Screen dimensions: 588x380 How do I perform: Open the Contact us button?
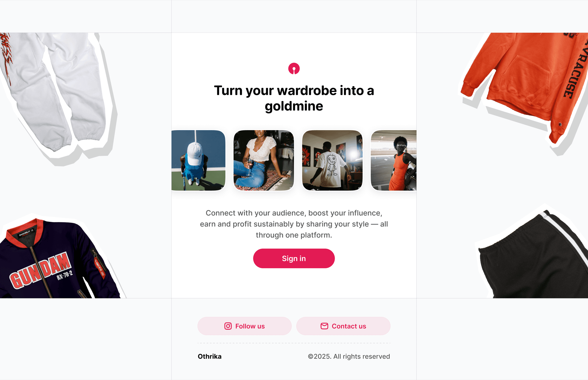coord(343,326)
